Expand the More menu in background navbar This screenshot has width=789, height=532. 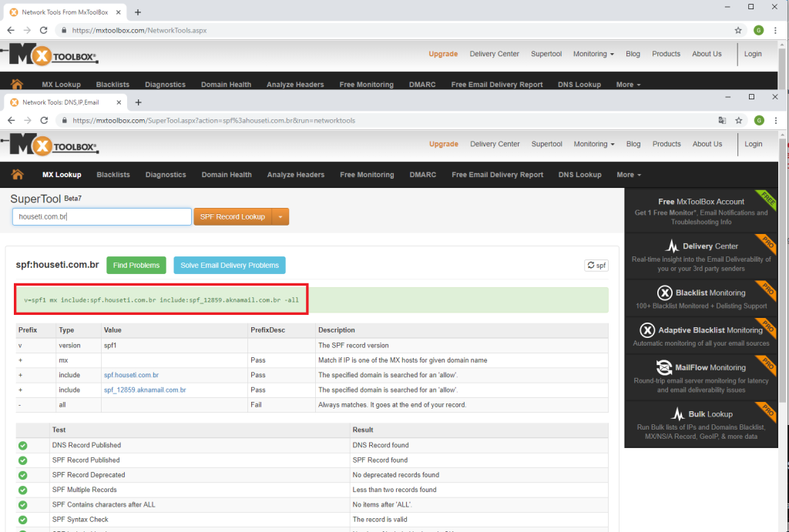tap(628, 85)
